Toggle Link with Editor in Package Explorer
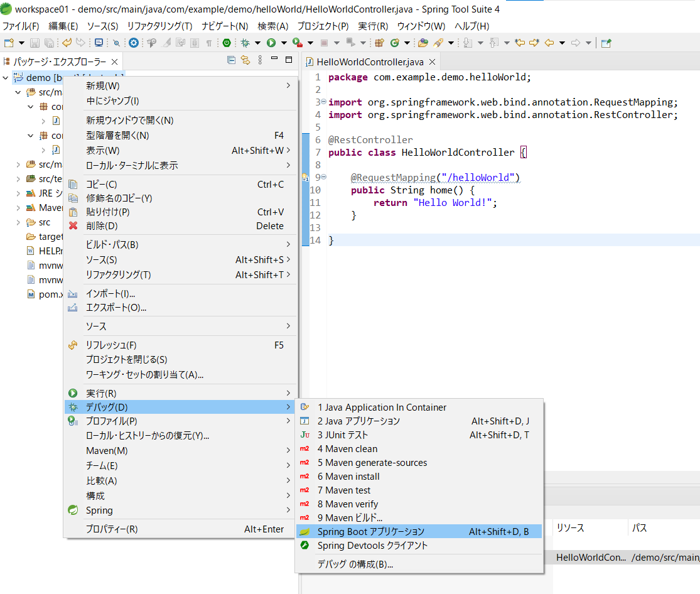Image resolution: width=700 pixels, height=594 pixels. 245,59
